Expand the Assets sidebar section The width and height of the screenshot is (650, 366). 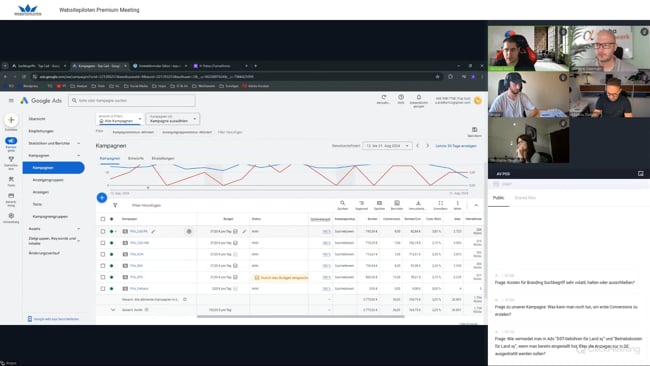pos(79,228)
